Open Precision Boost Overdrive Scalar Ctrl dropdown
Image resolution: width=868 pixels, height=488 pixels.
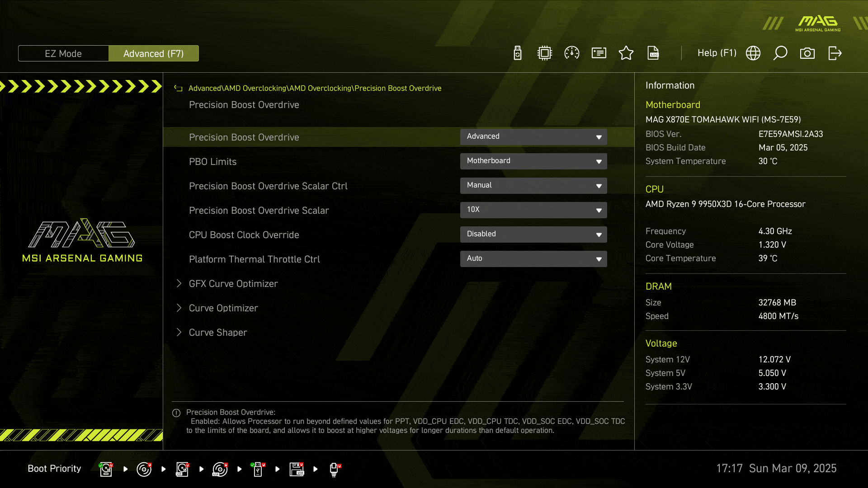coord(533,186)
